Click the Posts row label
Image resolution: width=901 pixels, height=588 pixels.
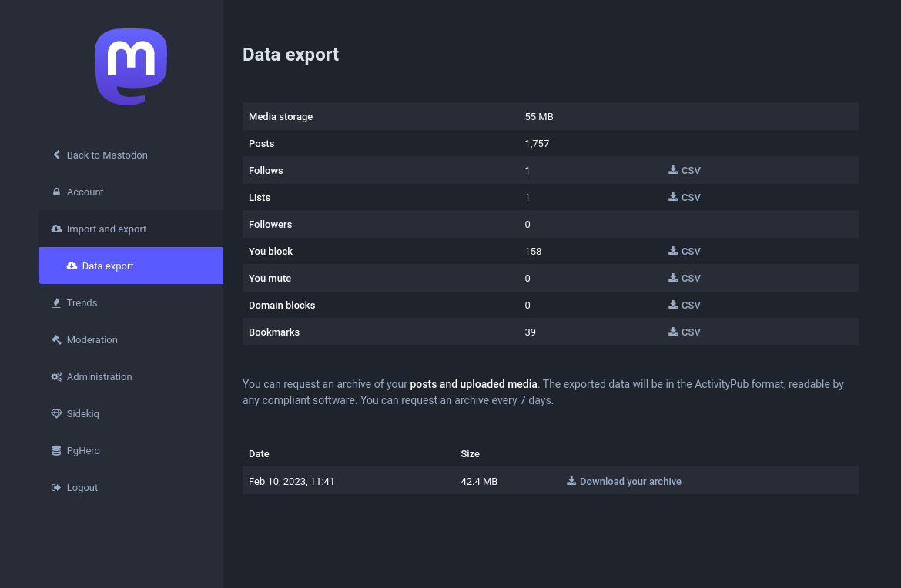point(262,144)
